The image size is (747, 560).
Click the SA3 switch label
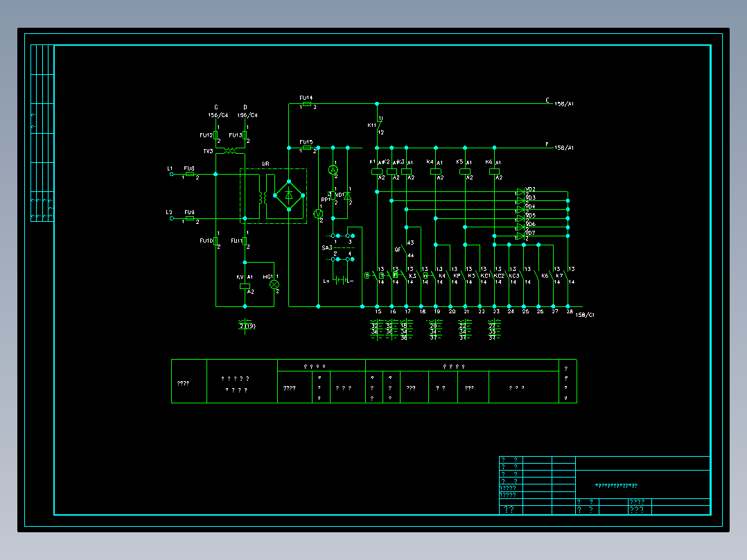327,248
